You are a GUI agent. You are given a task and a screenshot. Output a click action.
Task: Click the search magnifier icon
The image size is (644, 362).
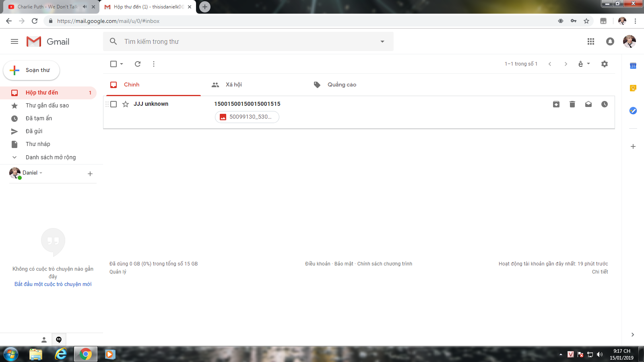click(114, 41)
